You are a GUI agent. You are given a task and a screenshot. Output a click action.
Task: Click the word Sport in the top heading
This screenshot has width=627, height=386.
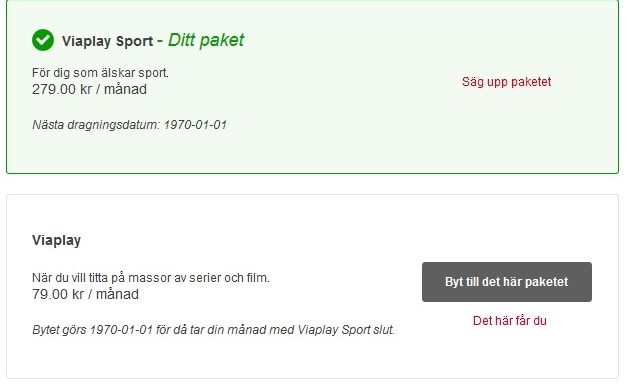[134, 41]
